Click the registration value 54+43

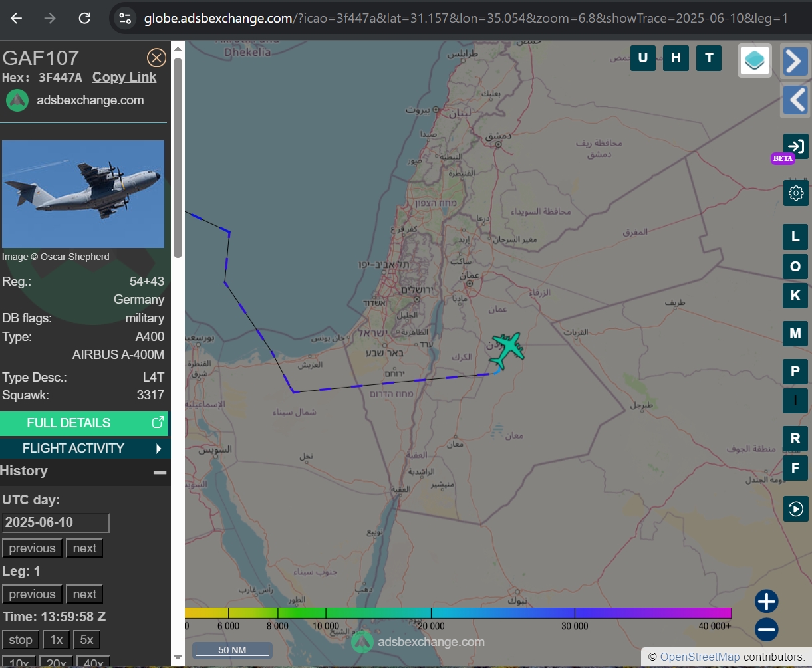click(147, 281)
